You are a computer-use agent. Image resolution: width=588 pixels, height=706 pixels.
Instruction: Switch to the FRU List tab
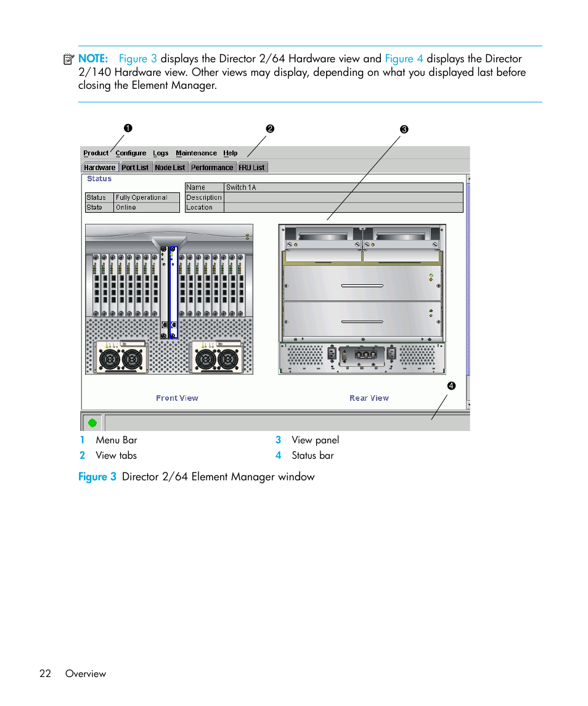coord(251,168)
